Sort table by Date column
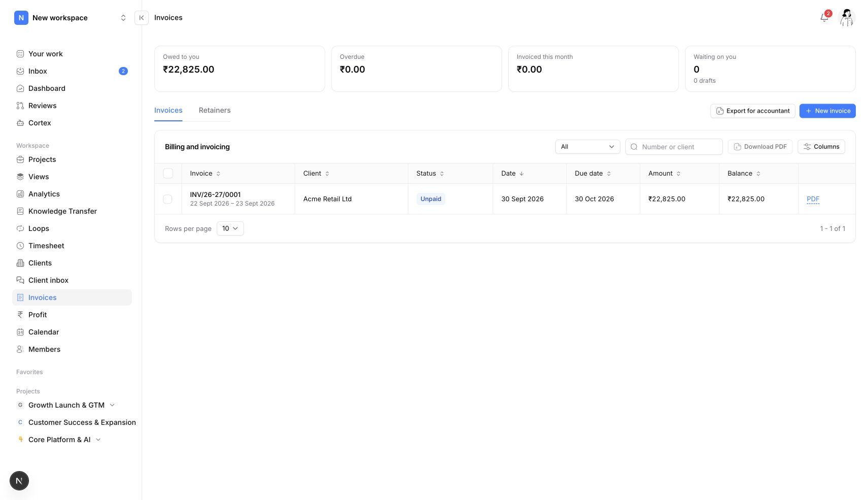This screenshot has width=868, height=500. pyautogui.click(x=512, y=174)
